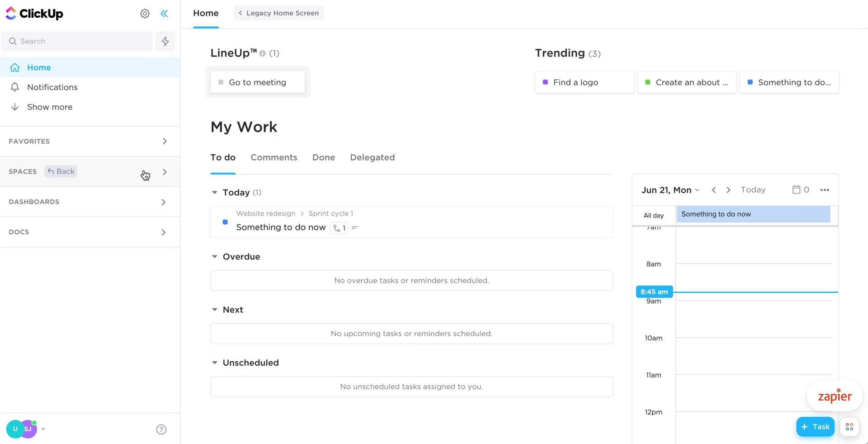Image resolution: width=868 pixels, height=444 pixels.
Task: Click the LineUp info icon
Action: (x=262, y=53)
